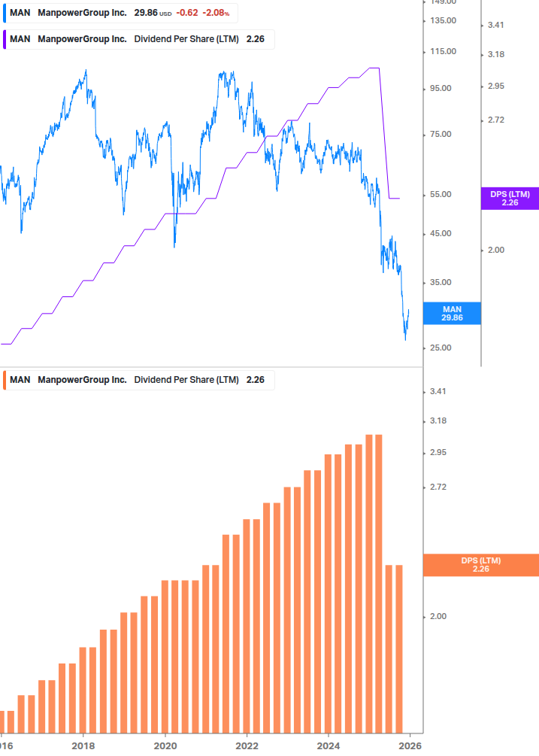Screen dimensions: 539x756
Task: Select the MAN price legend showing 29.86 USD
Action: 120,13
